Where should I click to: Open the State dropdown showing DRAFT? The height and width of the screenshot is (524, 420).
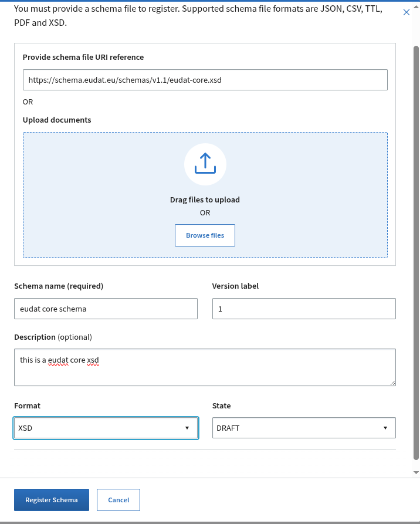click(x=304, y=428)
